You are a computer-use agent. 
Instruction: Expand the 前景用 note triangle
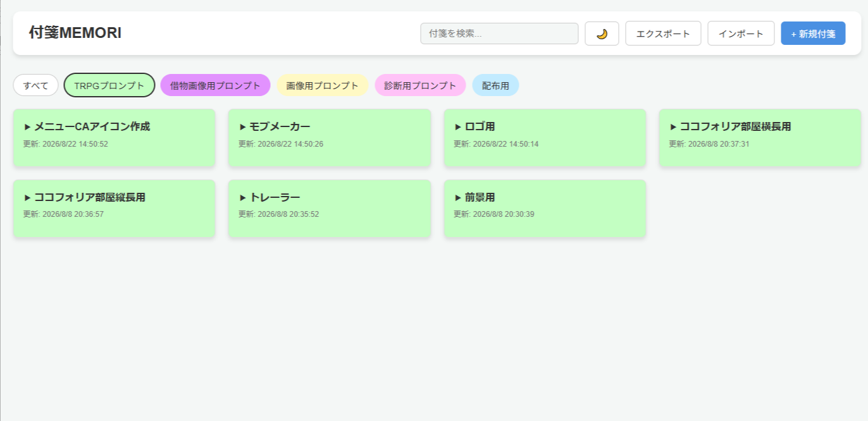(457, 197)
